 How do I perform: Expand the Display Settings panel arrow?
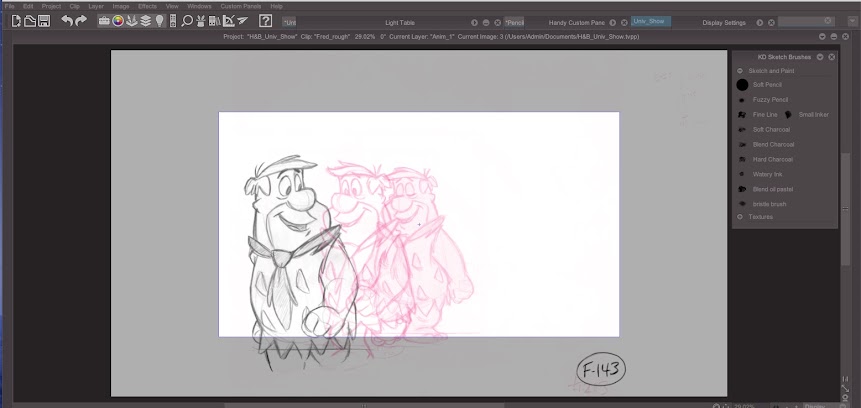tap(760, 23)
